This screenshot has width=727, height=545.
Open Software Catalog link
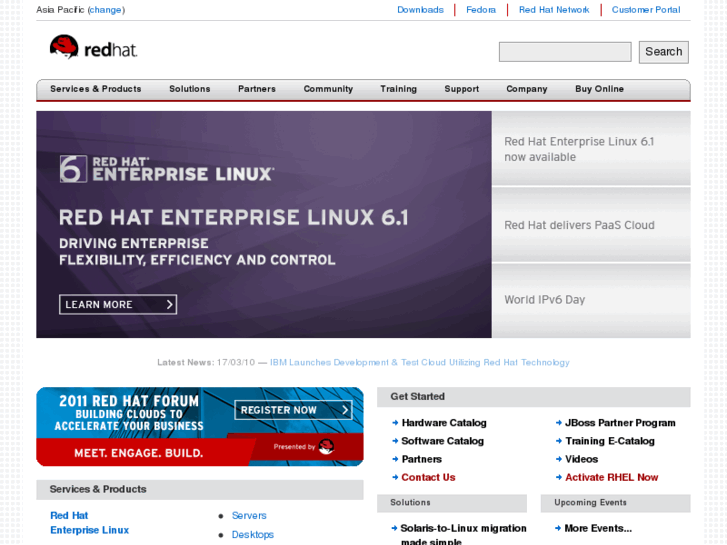[x=443, y=441]
